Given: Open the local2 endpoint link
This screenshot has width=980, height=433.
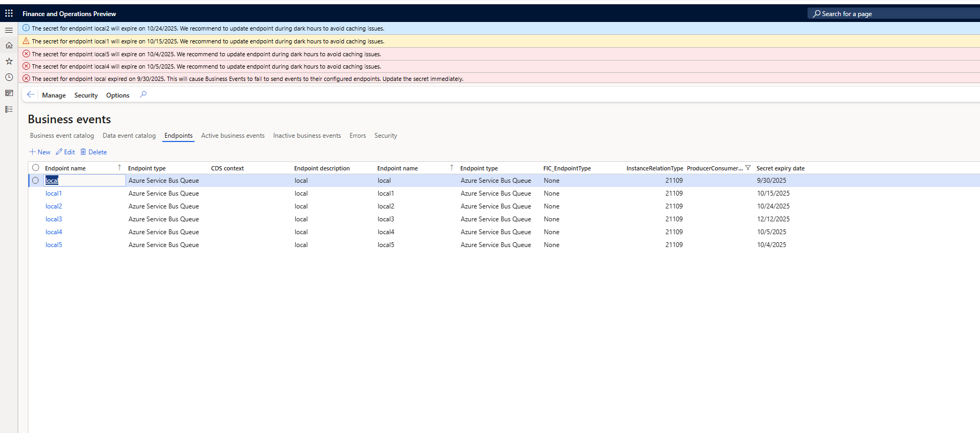Looking at the screenshot, I should point(54,206).
